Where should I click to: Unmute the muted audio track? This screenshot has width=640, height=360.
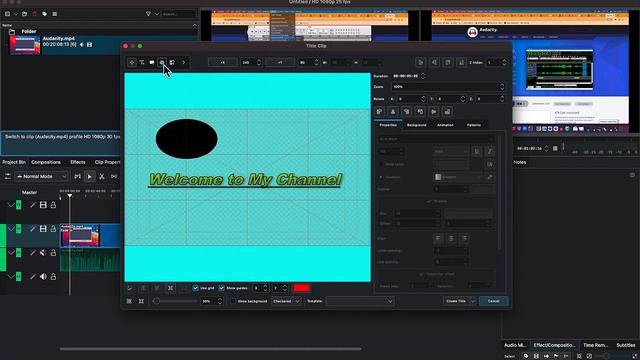coord(43,253)
